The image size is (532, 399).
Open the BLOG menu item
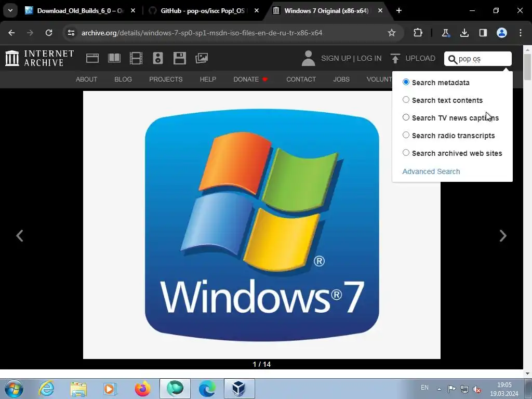[123, 79]
